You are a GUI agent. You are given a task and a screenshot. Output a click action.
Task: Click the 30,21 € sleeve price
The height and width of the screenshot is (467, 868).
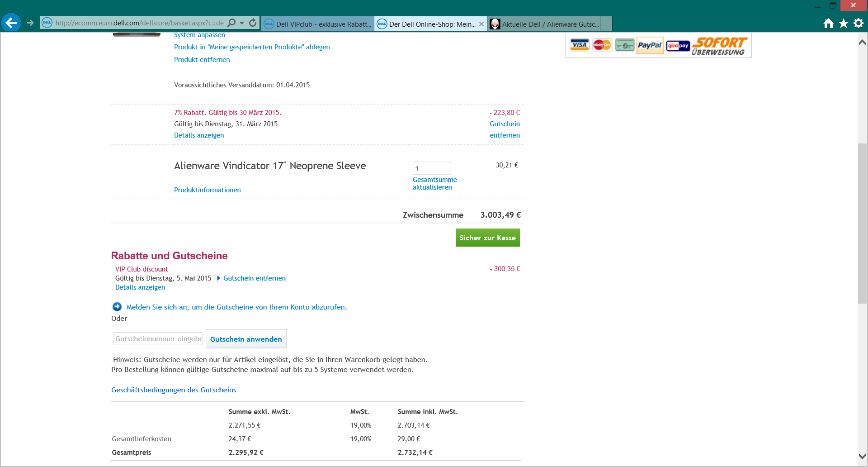(507, 165)
